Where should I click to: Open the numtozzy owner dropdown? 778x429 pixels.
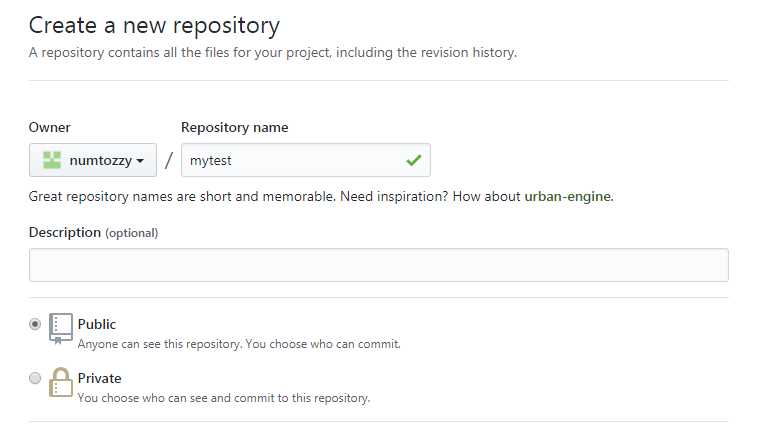click(93, 160)
